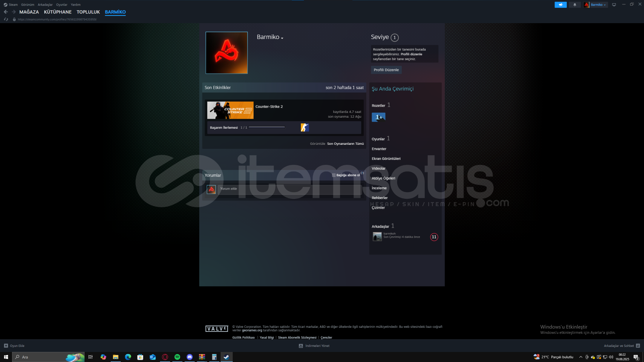Click the lock icon beside the URL
The width and height of the screenshot is (644, 362).
pos(14,19)
